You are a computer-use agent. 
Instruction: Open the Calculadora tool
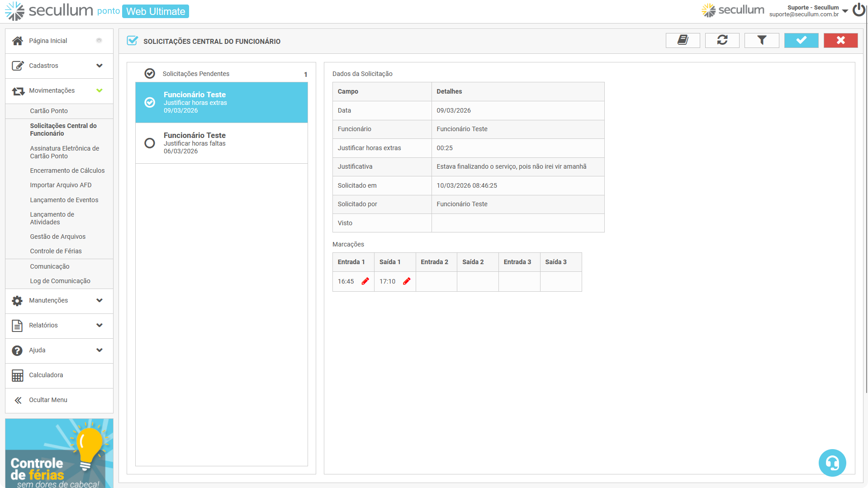click(x=46, y=375)
